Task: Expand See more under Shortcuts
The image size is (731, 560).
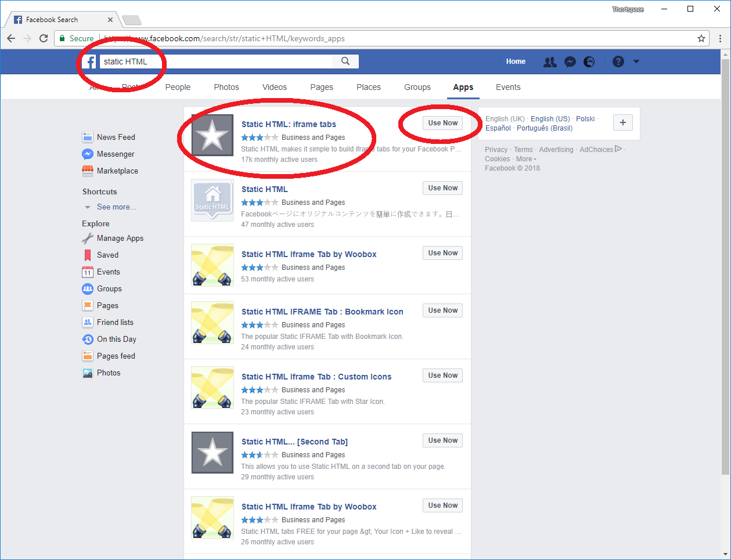Action: 116,207
